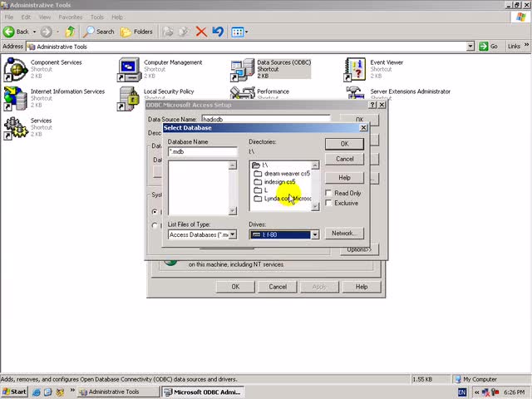Screen dimensions: 532x399
Task: Enable the Exclusive checkbox
Action: point(328,203)
